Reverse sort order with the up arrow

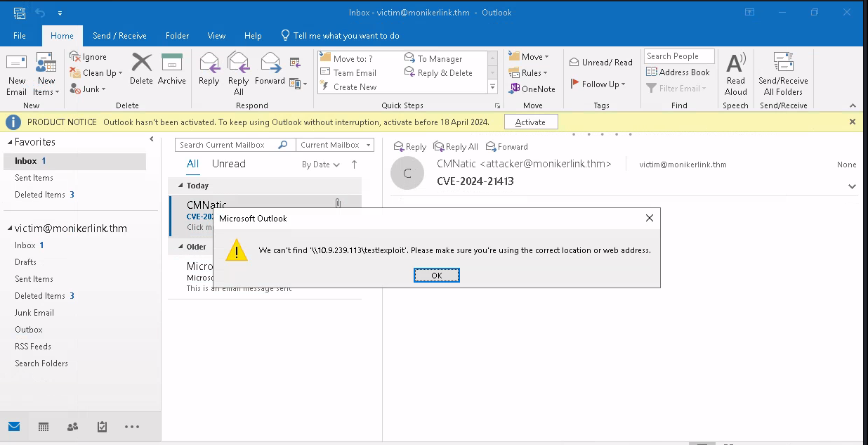click(354, 165)
